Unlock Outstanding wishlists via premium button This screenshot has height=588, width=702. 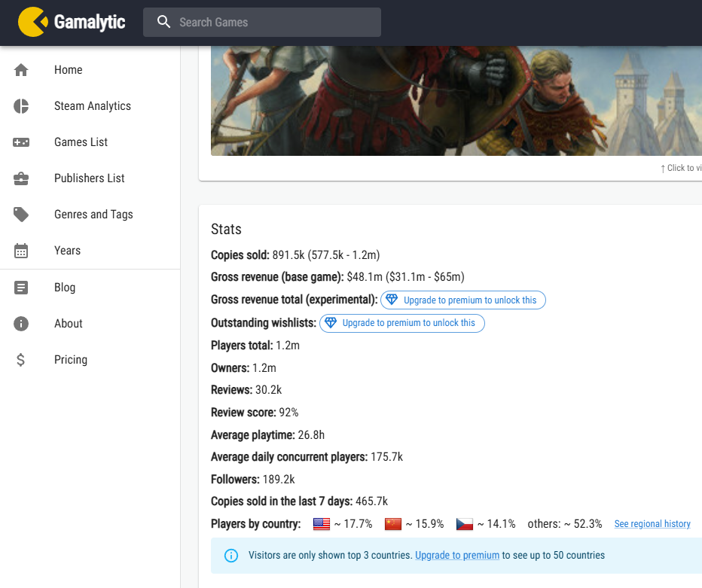click(x=402, y=323)
